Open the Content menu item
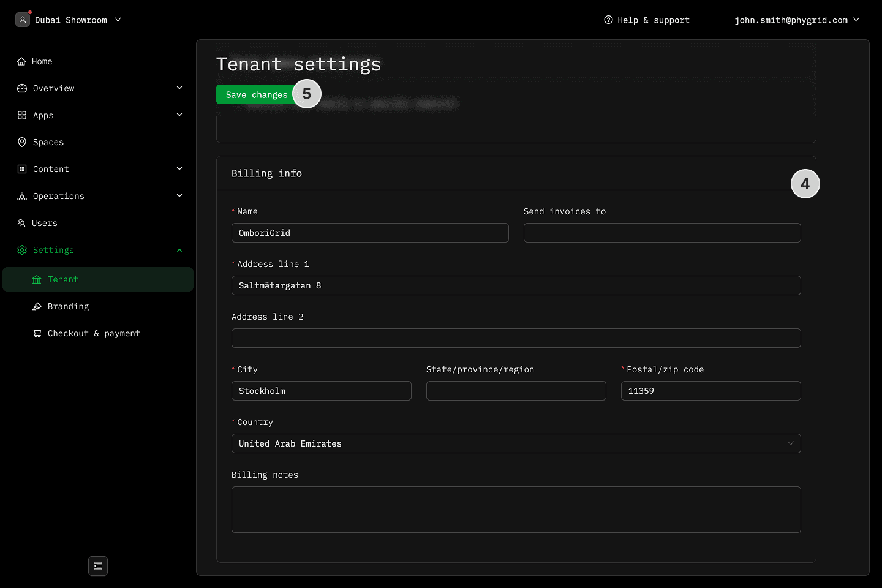The height and width of the screenshot is (588, 882). point(51,169)
